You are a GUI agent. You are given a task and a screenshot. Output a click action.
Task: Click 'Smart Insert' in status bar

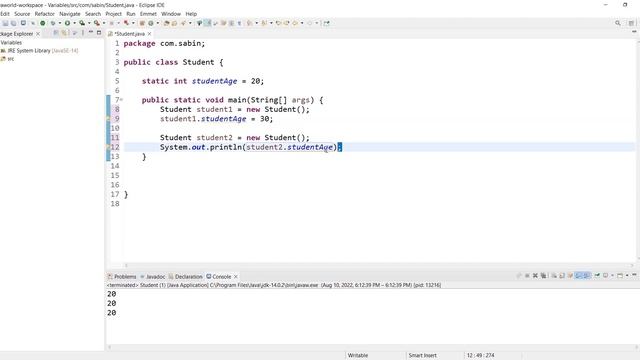[x=422, y=355]
